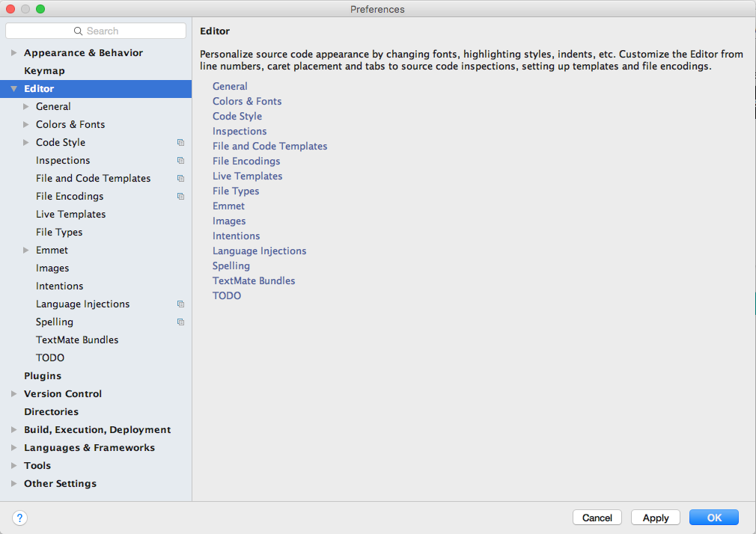Click the project-settings icon beside Language Injections

[x=180, y=304]
